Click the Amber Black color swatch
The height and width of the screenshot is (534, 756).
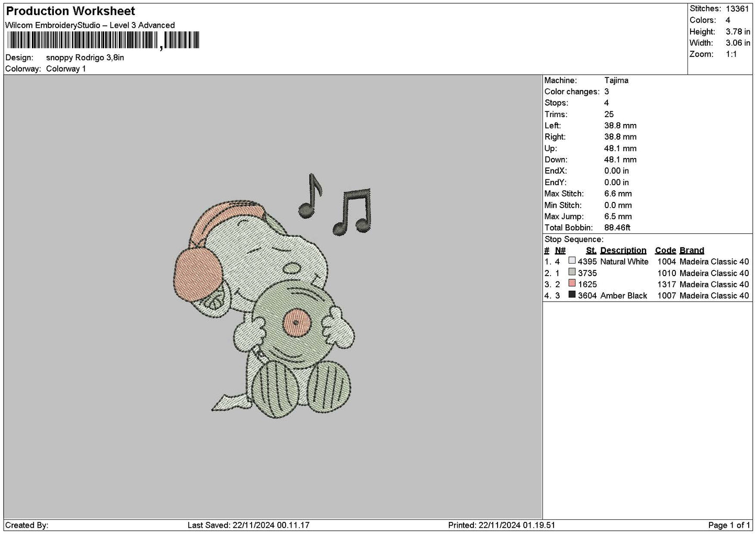[x=572, y=295]
